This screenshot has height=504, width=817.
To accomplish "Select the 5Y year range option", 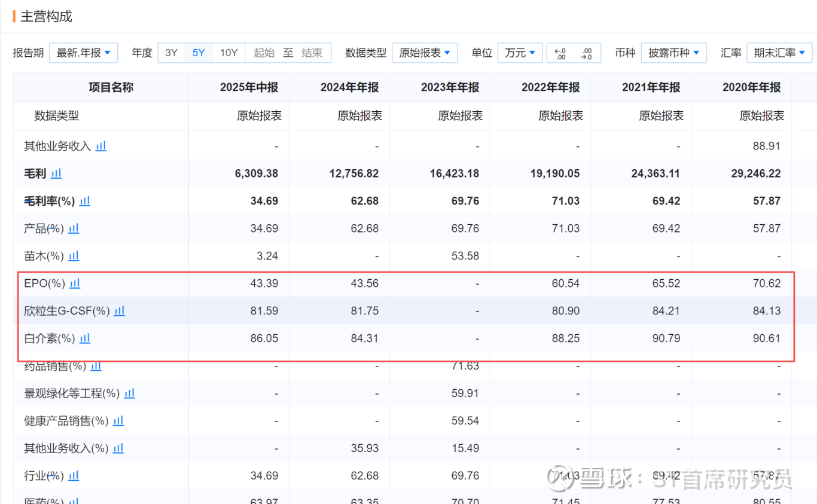I will click(199, 53).
